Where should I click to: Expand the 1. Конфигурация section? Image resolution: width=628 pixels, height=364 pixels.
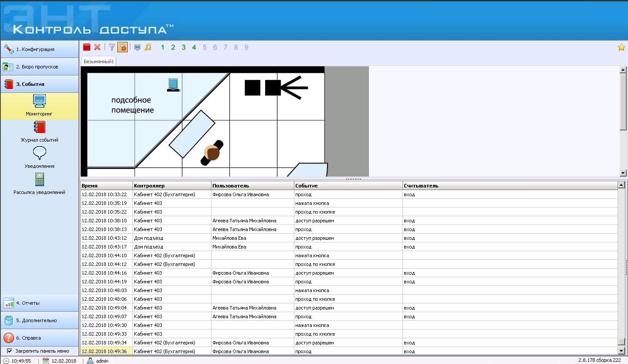tap(39, 49)
